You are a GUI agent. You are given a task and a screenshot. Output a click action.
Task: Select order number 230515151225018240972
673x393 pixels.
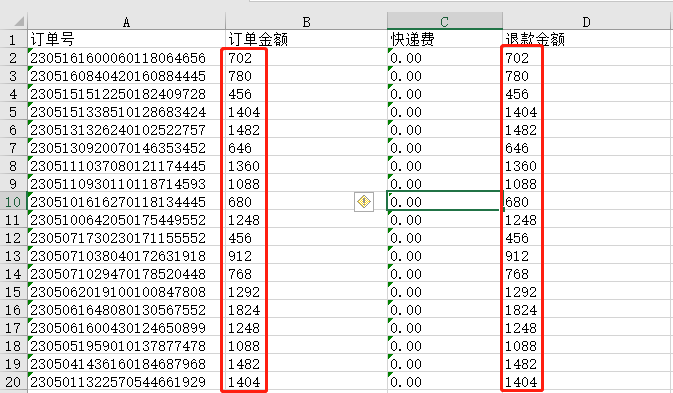click(x=126, y=94)
